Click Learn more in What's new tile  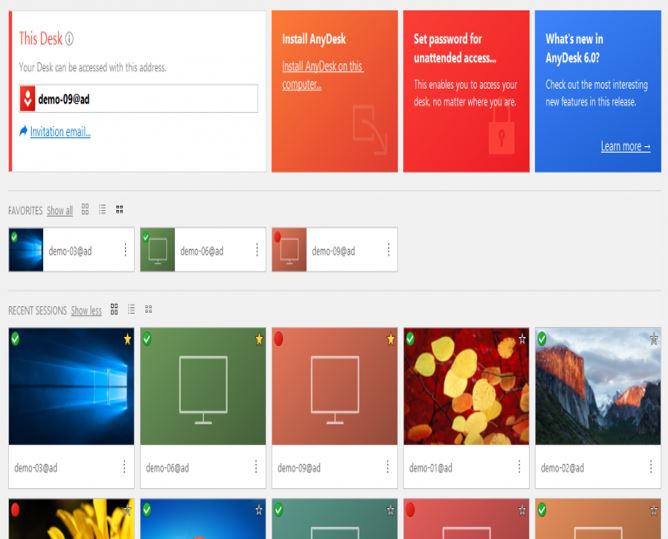[625, 147]
